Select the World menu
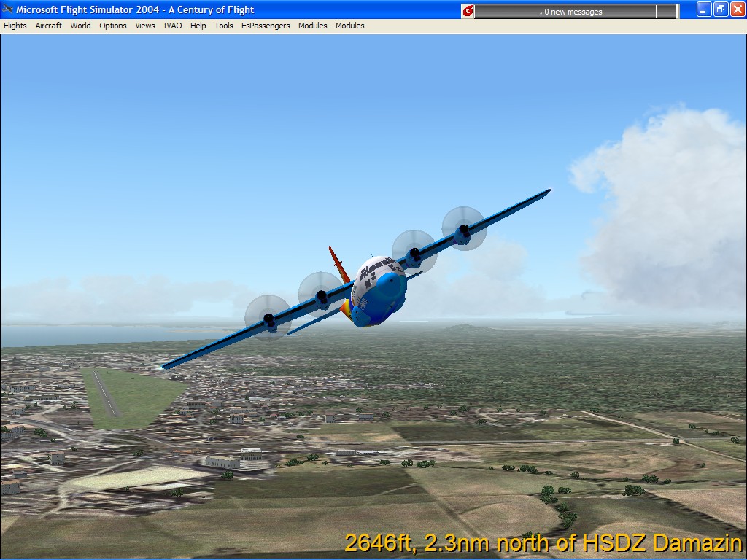This screenshot has width=747, height=560. pyautogui.click(x=80, y=26)
